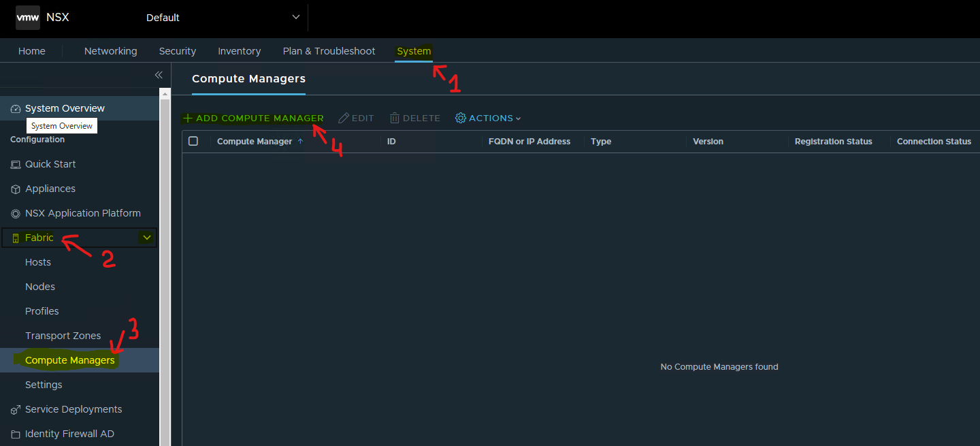This screenshot has width=980, height=446.
Task: Click the Appliances cube icon
Action: click(x=16, y=189)
